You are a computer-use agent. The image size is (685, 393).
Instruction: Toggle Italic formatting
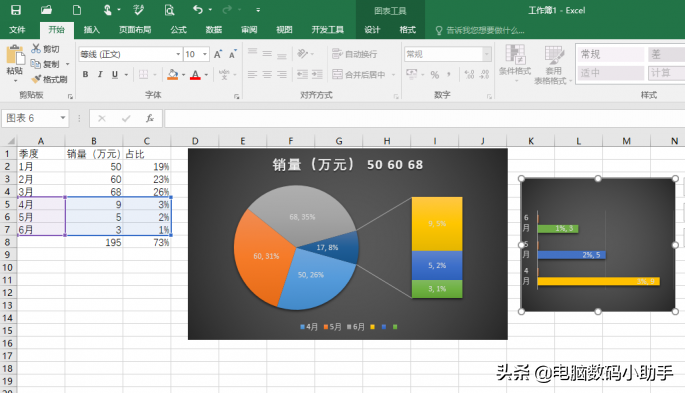tap(100, 74)
